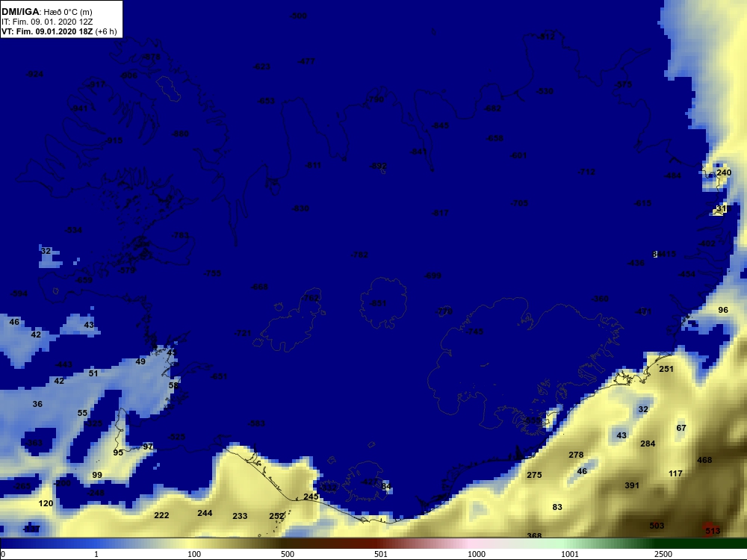Click the map value "-924"

34,74
